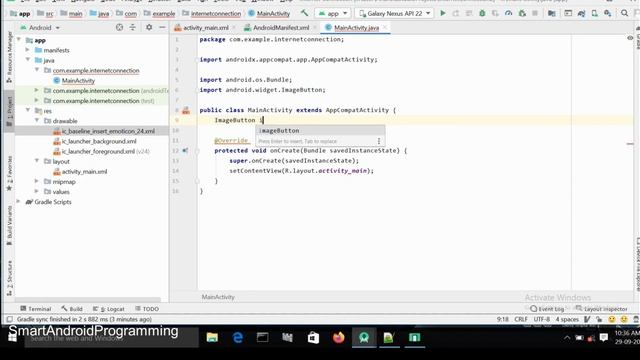The height and width of the screenshot is (360, 640).
Task: Open the TODO tool window
Action: click(147, 309)
